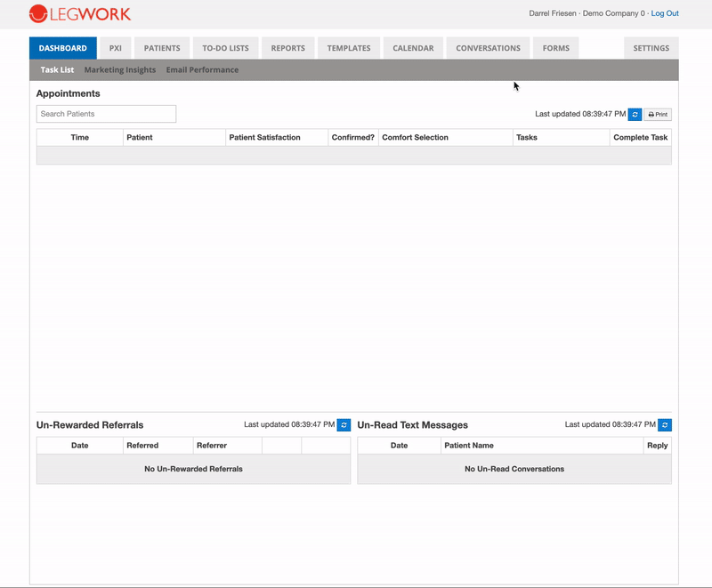Click the Patient column header
Screen dimensions: 712x588
click(174, 138)
